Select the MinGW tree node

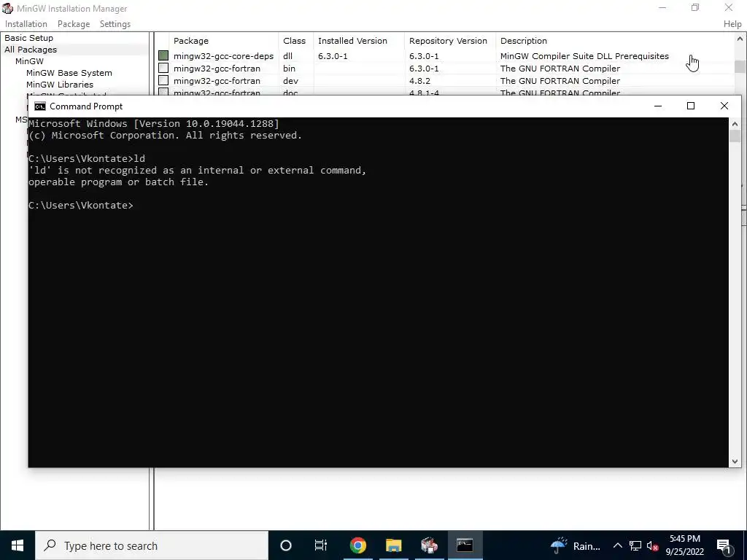coord(29,61)
